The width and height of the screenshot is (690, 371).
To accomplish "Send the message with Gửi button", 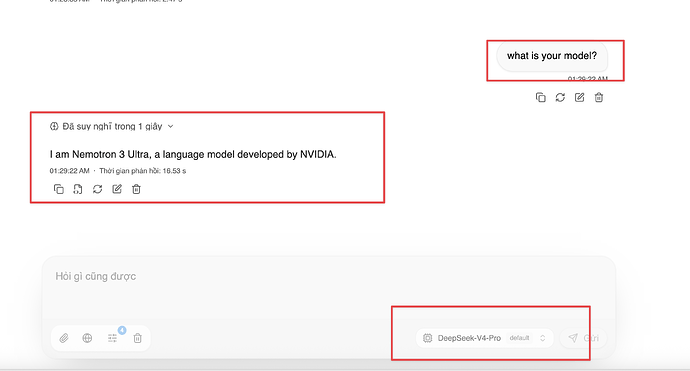I will pos(584,338).
